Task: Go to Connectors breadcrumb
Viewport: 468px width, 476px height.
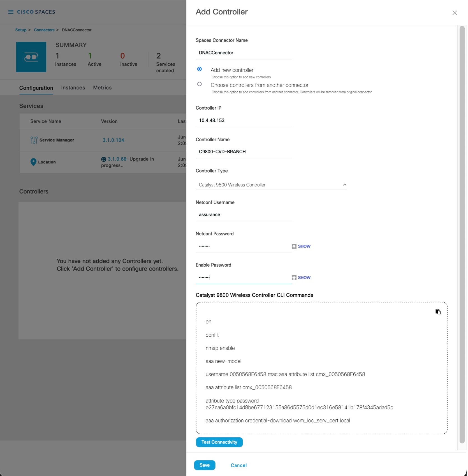Action: point(44,30)
